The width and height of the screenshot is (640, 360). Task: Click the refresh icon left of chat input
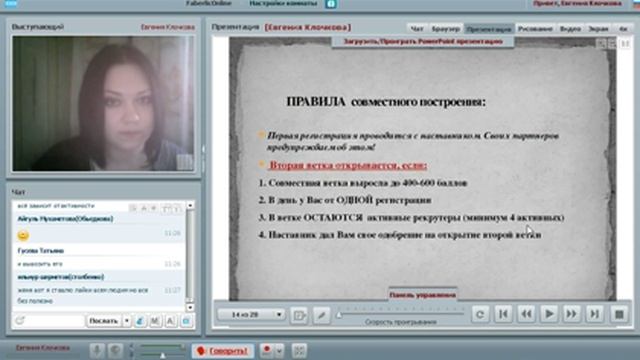point(20,321)
